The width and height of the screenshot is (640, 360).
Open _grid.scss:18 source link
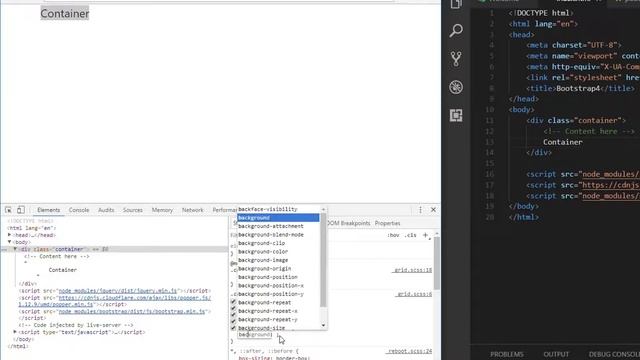tap(412, 270)
